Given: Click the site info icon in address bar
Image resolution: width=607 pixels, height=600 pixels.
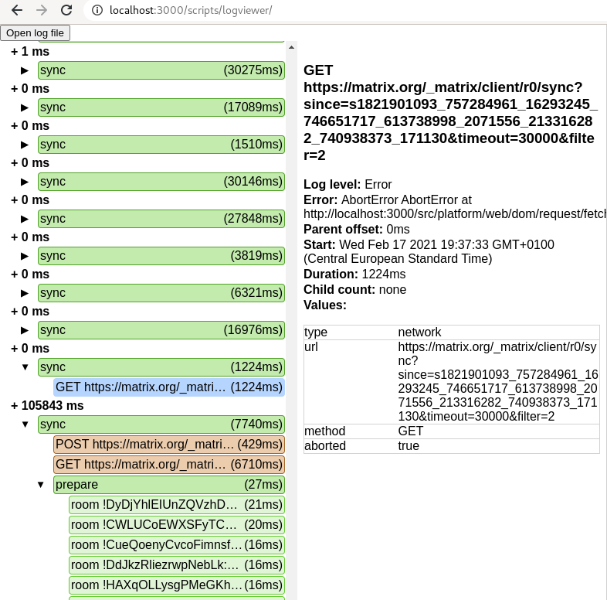Looking at the screenshot, I should coord(96,10).
